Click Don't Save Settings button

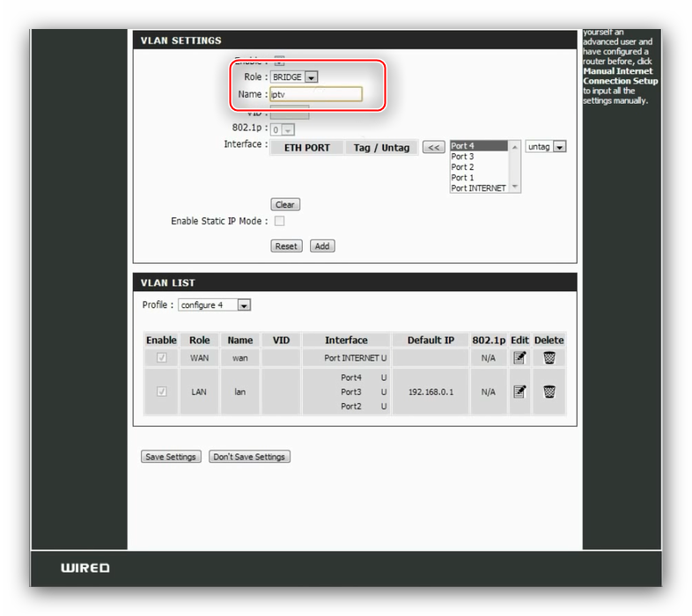pos(249,456)
